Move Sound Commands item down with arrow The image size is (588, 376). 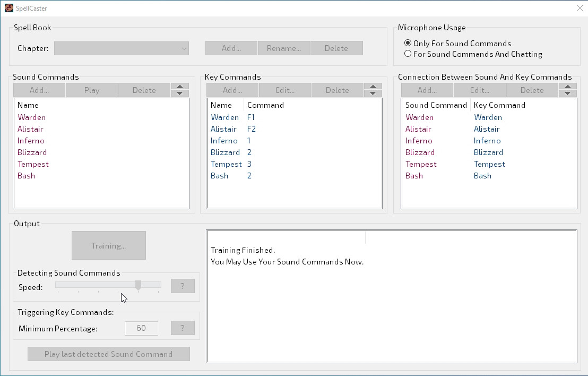(x=180, y=93)
